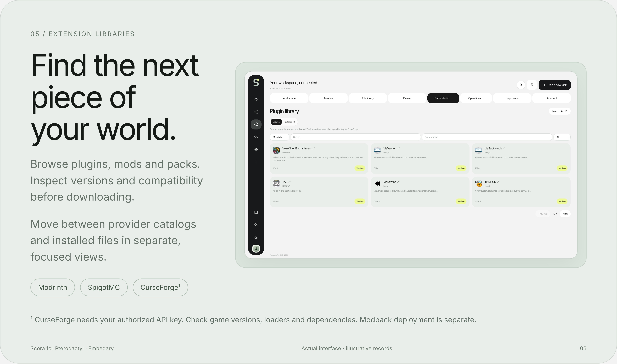Click Versions on the TPS HUD card
This screenshot has width=617, height=364.
(562, 201)
